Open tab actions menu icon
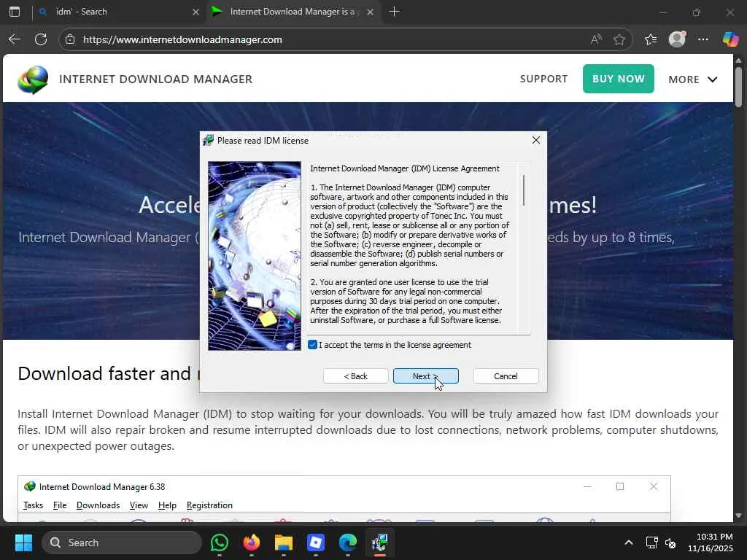Image resolution: width=747 pixels, height=560 pixels. (x=15, y=12)
